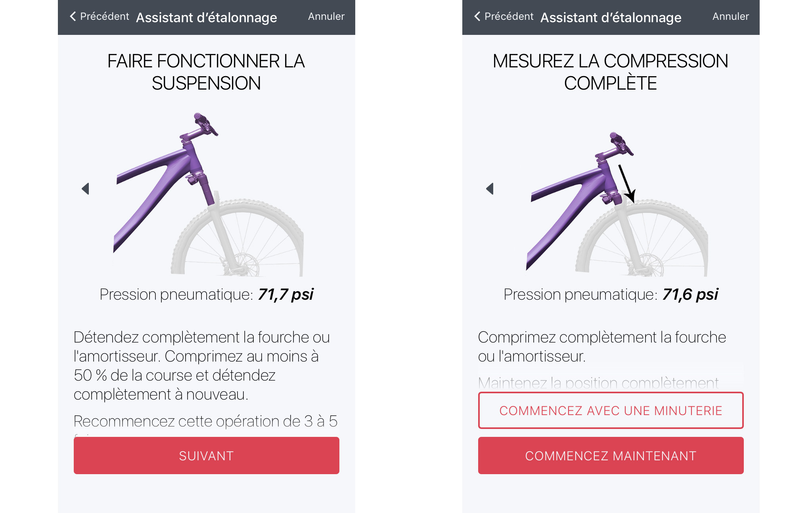Tap Précédent on the compression complète screen
Viewport: 812px width, 513px height.
(x=508, y=16)
